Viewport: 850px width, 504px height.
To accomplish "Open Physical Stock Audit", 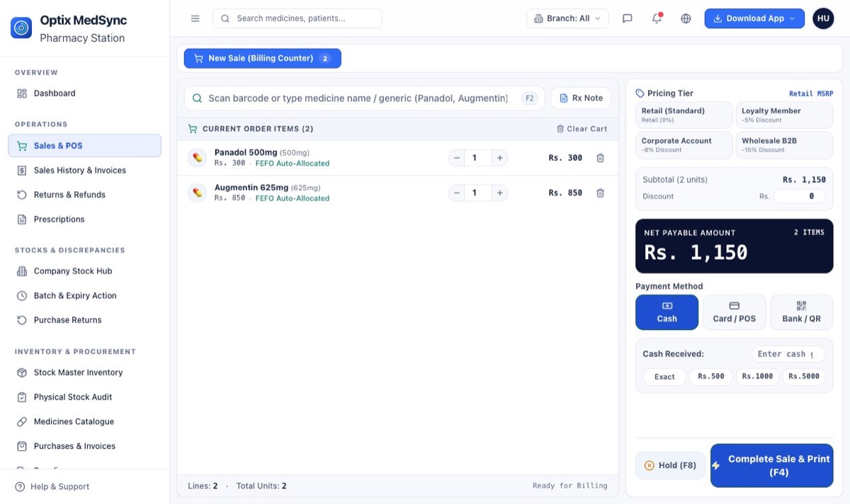I will tap(84, 397).
